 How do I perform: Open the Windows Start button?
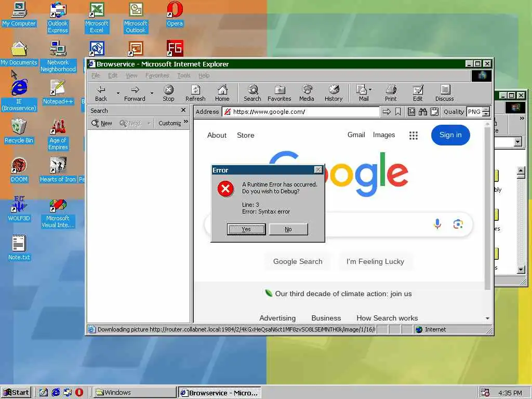(x=16, y=393)
